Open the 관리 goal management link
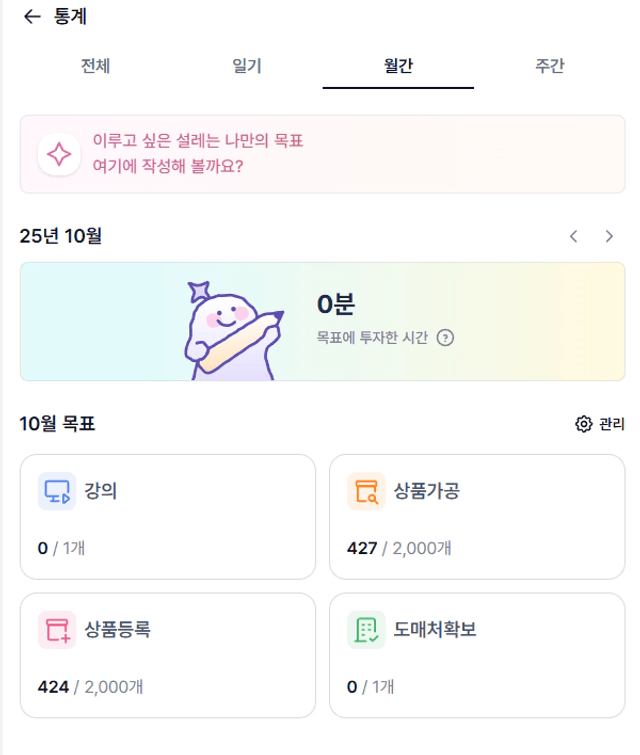 coord(611,424)
